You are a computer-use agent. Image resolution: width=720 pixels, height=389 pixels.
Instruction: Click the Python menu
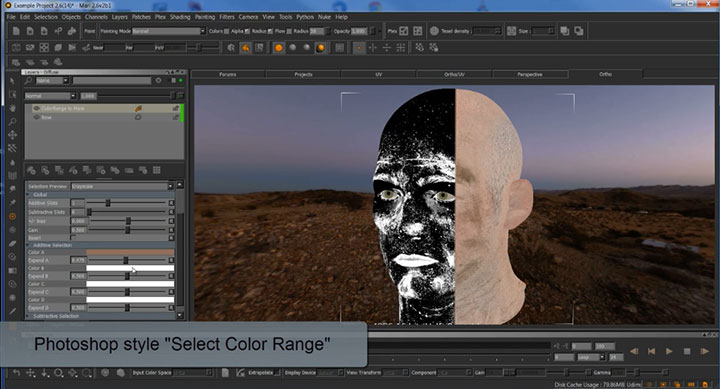tap(305, 17)
